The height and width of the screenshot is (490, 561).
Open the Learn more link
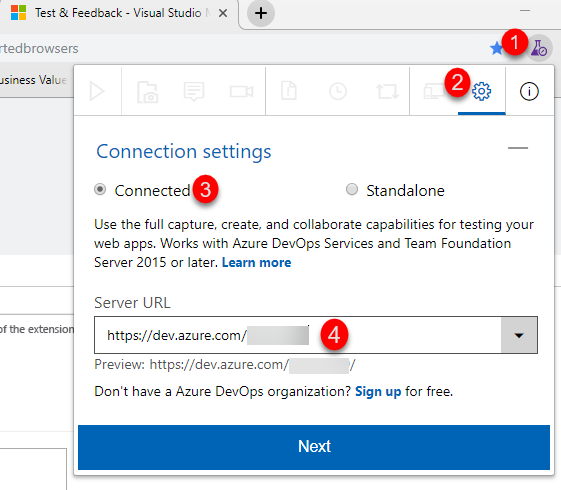[257, 263]
